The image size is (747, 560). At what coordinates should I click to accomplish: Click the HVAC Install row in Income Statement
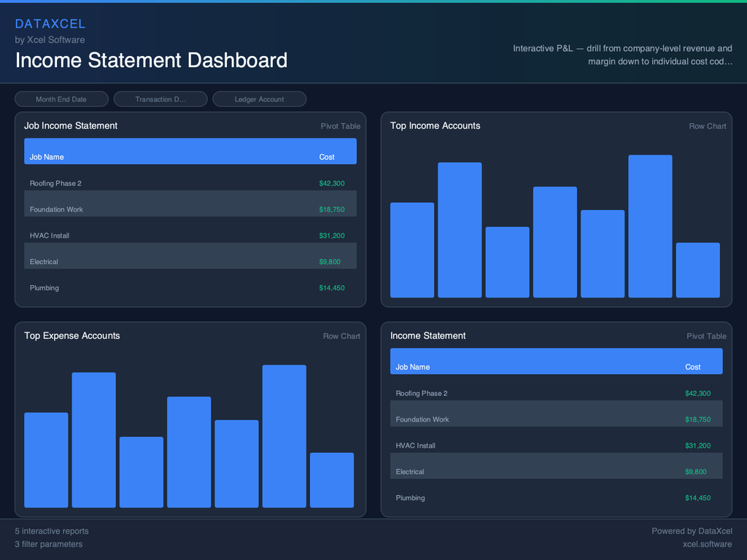[x=554, y=446]
